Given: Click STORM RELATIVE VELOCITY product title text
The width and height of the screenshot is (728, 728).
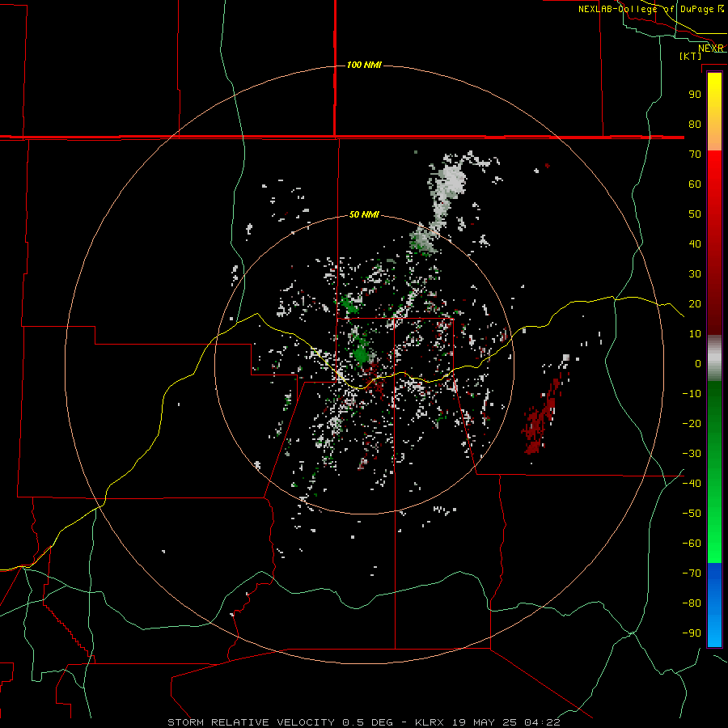Looking at the screenshot, I should pyautogui.click(x=251, y=722).
